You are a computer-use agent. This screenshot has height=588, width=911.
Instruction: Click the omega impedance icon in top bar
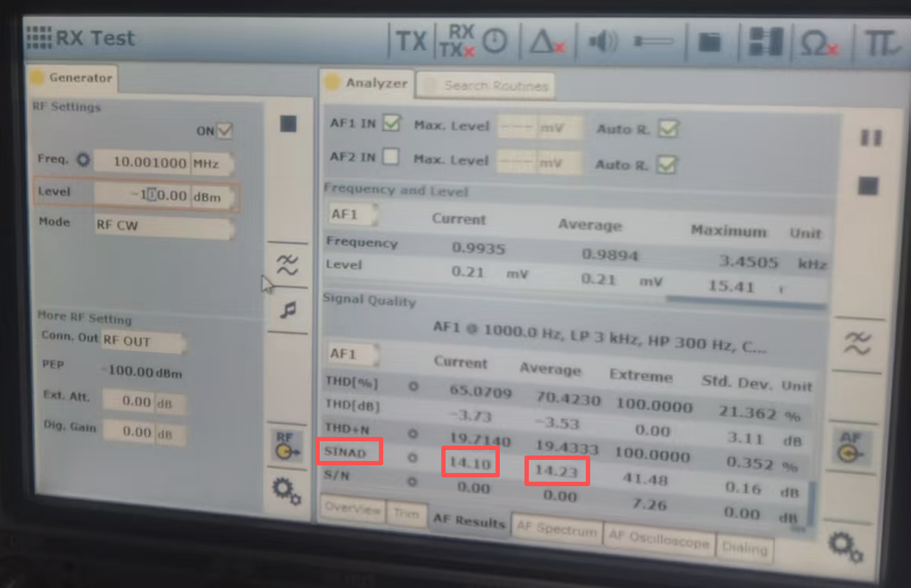point(818,43)
